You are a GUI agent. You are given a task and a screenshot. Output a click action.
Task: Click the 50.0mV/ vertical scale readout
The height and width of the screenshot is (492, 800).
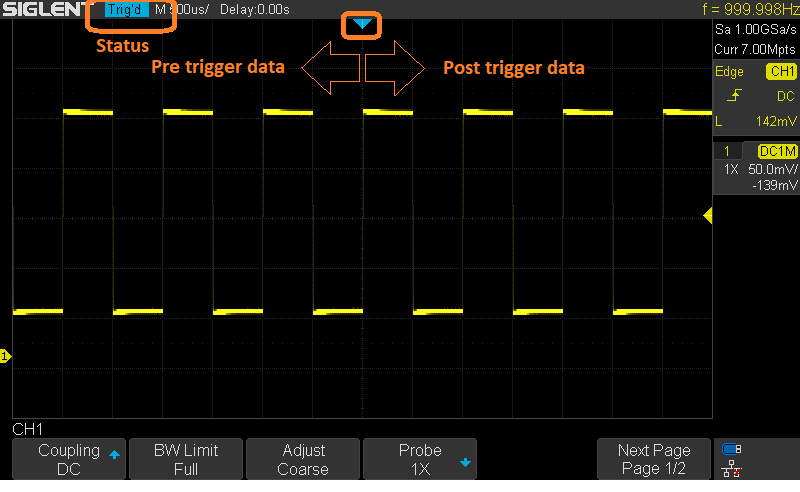[x=772, y=169]
